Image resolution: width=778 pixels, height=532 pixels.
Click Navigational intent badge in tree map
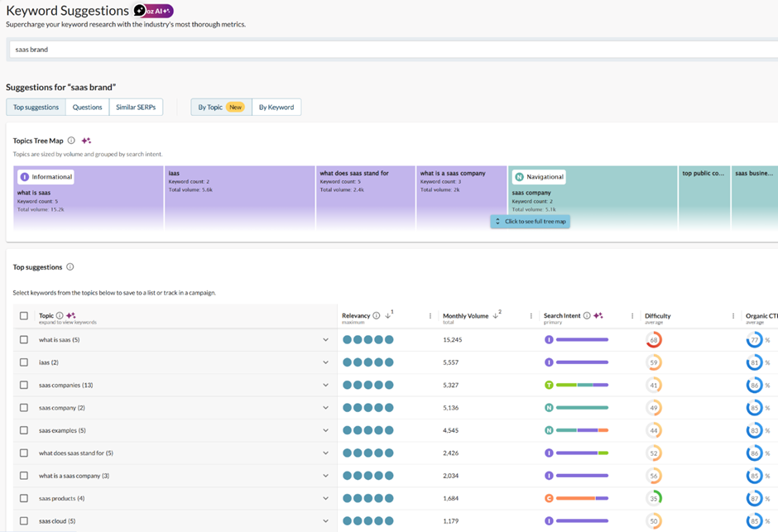(540, 177)
